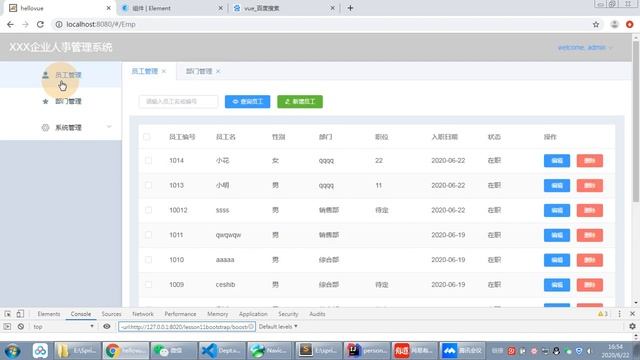This screenshot has width=640, height=360.
Task: Click the site info icon in address bar
Action: (x=59, y=24)
